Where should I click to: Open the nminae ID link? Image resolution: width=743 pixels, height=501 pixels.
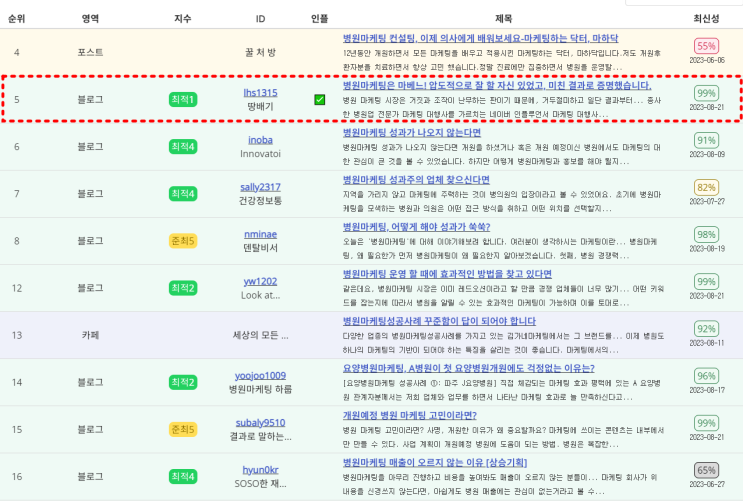260,234
